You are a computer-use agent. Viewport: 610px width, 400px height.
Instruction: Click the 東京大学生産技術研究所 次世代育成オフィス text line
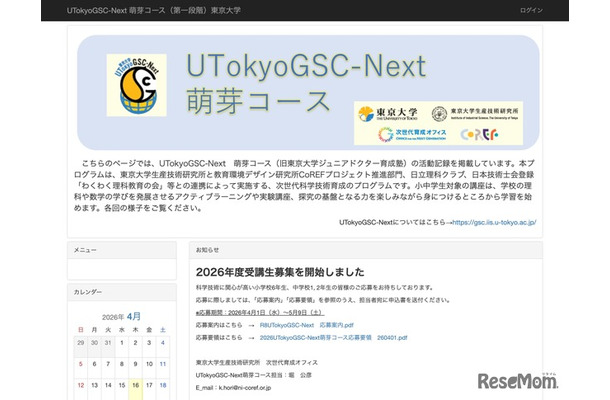coord(257,363)
